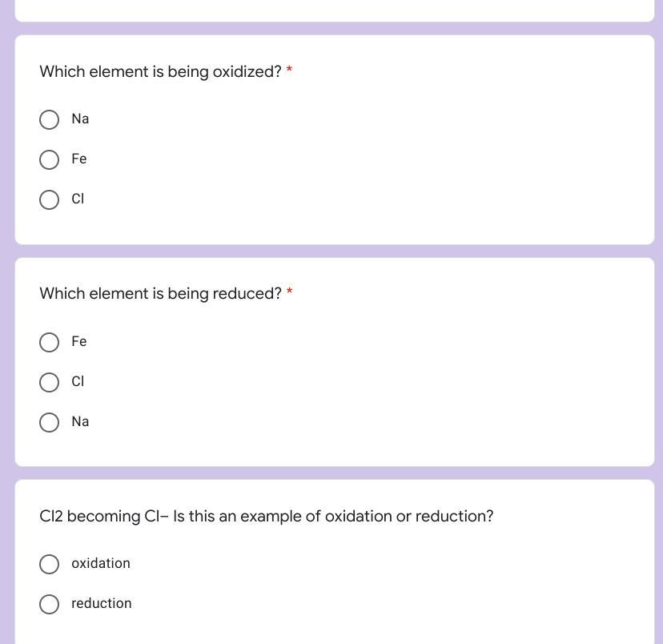The width and height of the screenshot is (663, 644).
Task: Select the oxidation radio button
Action: (49, 565)
